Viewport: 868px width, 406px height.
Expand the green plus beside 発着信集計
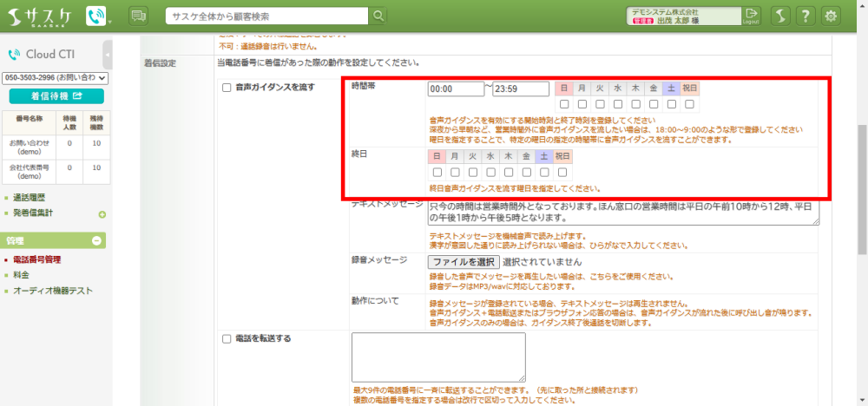102,214
